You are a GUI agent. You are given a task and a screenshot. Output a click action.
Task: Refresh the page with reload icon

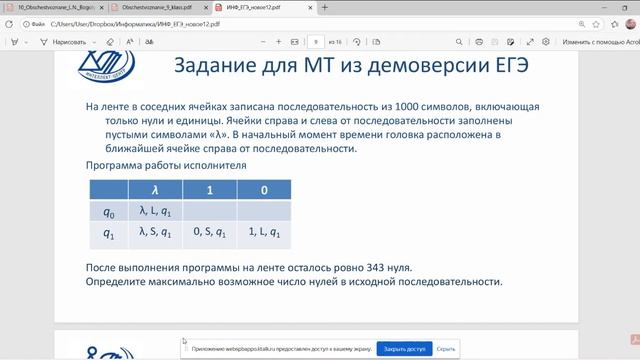coord(9,24)
